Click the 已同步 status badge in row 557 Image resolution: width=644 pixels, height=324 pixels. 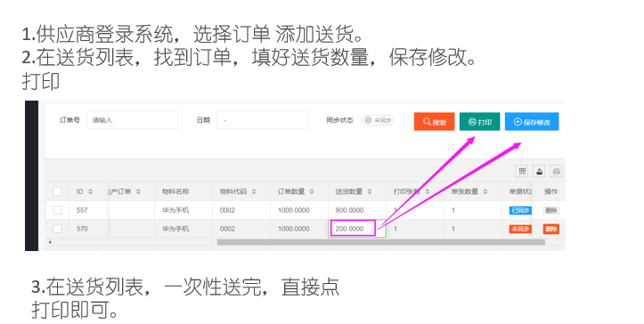(x=520, y=210)
